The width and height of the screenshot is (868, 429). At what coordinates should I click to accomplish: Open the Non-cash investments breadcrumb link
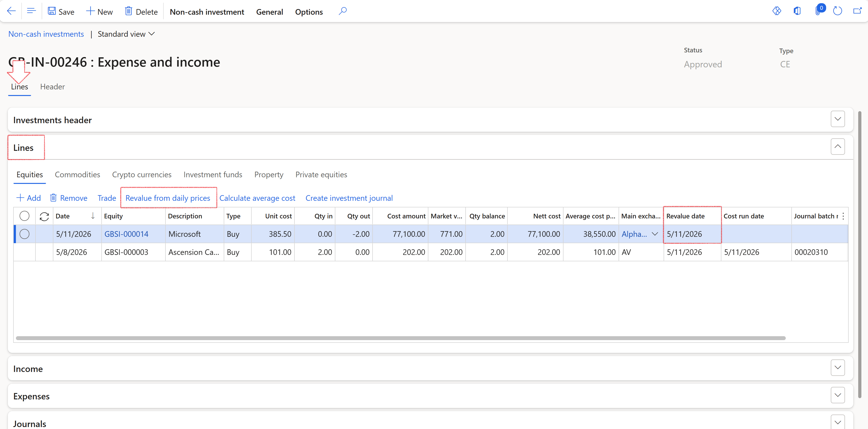point(46,34)
